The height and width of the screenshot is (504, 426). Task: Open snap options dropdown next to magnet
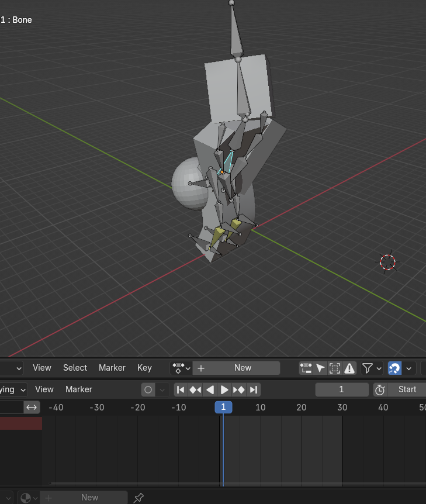(409, 368)
